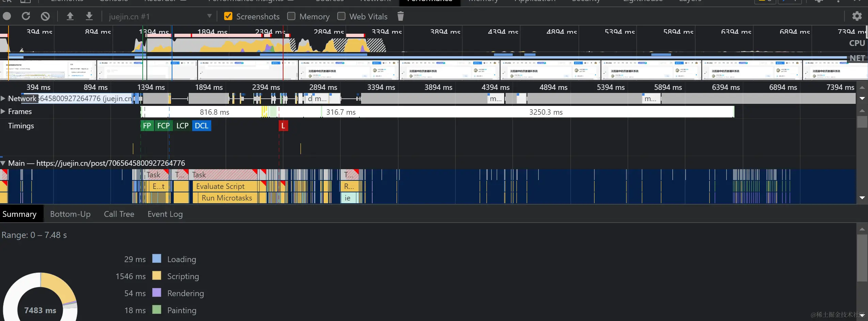868x321 pixels.
Task: Click scroll-up arrow of the Summary pane
Action: tap(862, 229)
